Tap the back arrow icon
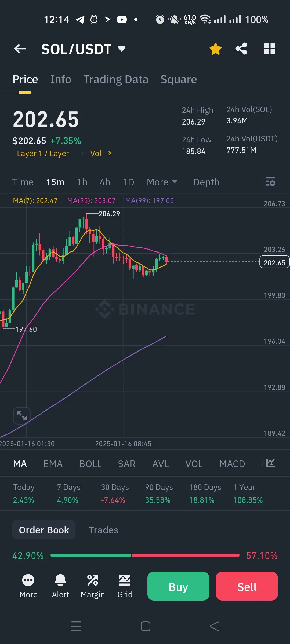This screenshot has width=290, height=644. click(x=20, y=49)
